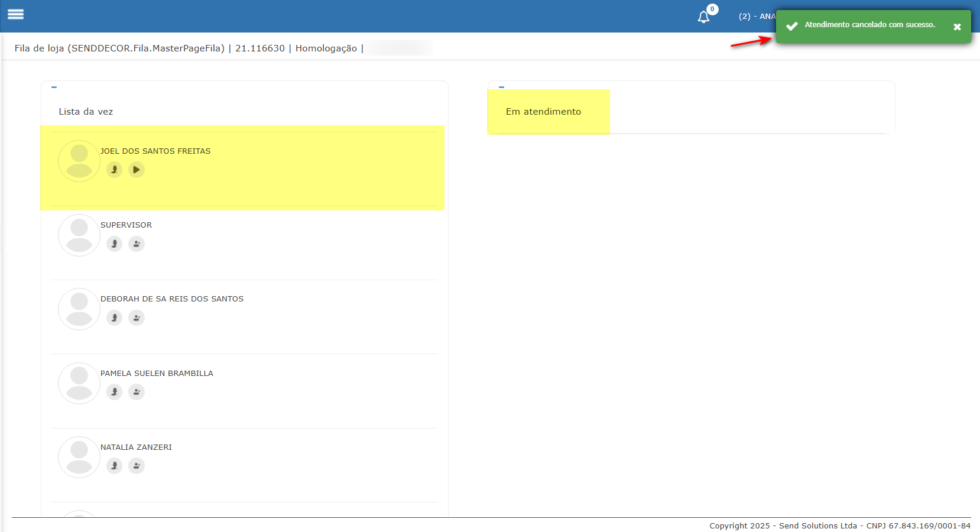Start attendance for Joel dos Santos Freitas

tap(137, 170)
